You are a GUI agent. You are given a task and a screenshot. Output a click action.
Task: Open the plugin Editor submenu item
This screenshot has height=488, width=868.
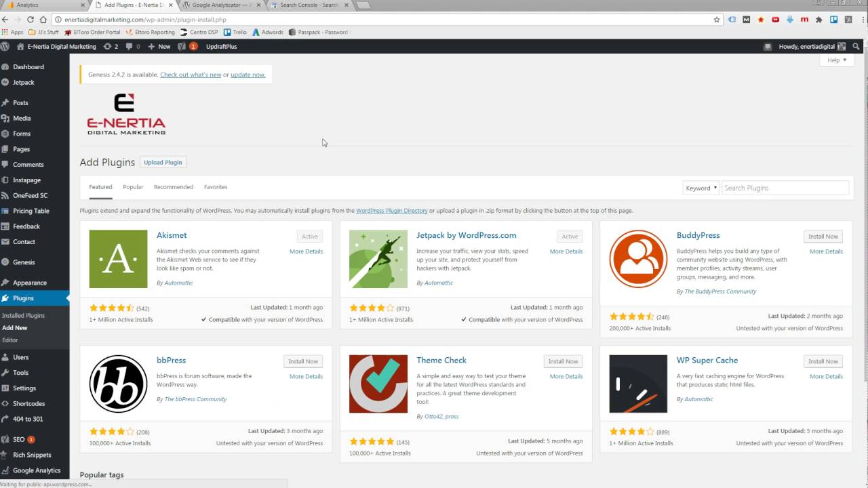coord(10,340)
